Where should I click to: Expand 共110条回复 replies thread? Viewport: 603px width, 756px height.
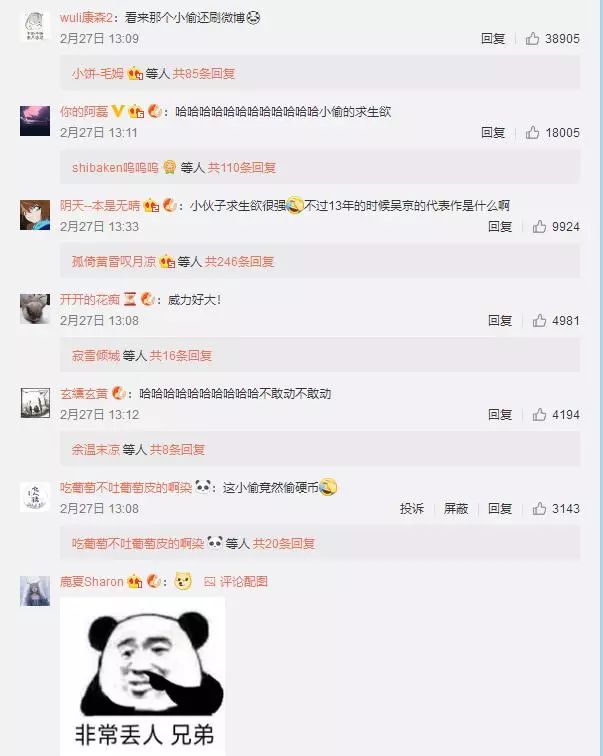(241, 168)
